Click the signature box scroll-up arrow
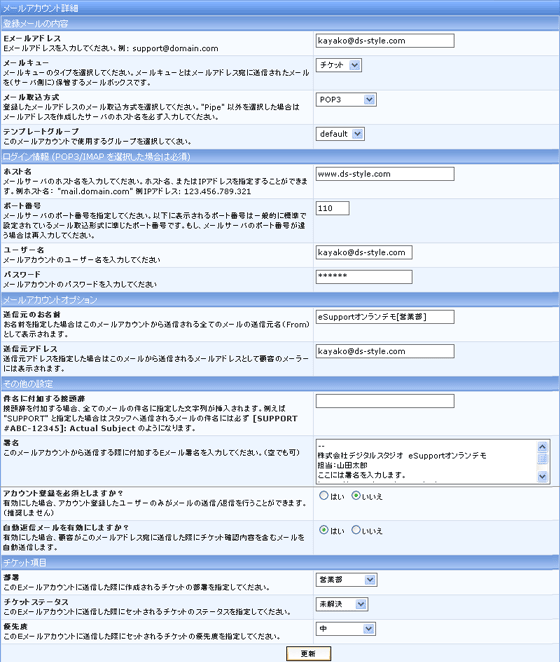The width and height of the screenshot is (560, 662). point(542,446)
